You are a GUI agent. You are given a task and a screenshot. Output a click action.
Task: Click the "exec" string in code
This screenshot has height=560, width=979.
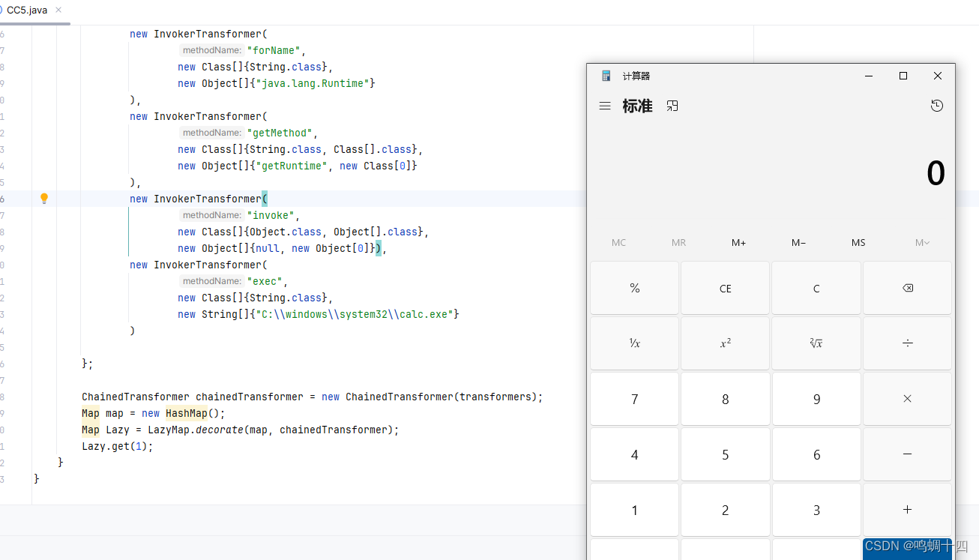(x=265, y=281)
